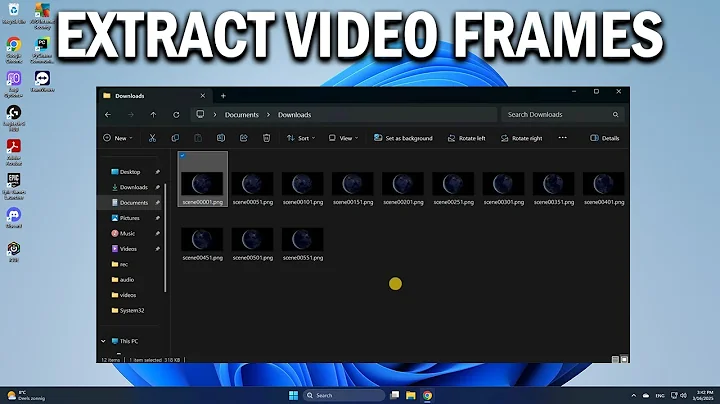Click Rotate left button
This screenshot has width=720, height=404.
[467, 138]
